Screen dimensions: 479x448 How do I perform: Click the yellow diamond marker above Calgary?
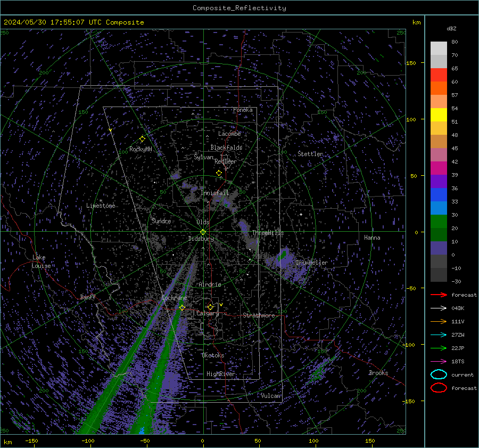click(x=210, y=307)
